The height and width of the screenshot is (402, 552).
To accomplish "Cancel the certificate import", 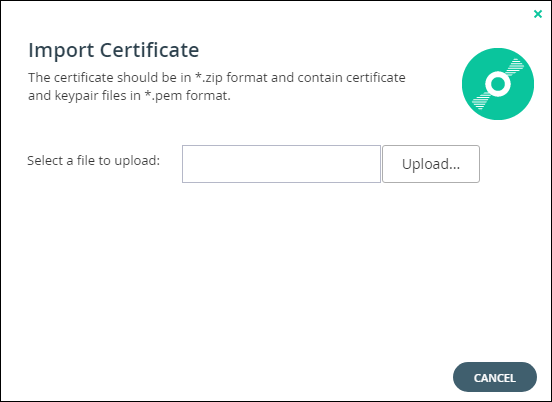I will [495, 377].
